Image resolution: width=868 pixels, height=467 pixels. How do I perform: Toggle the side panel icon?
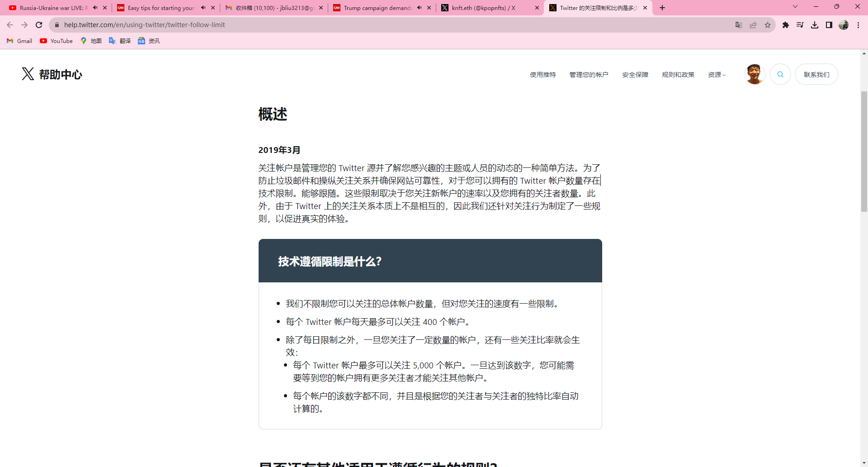(x=829, y=25)
